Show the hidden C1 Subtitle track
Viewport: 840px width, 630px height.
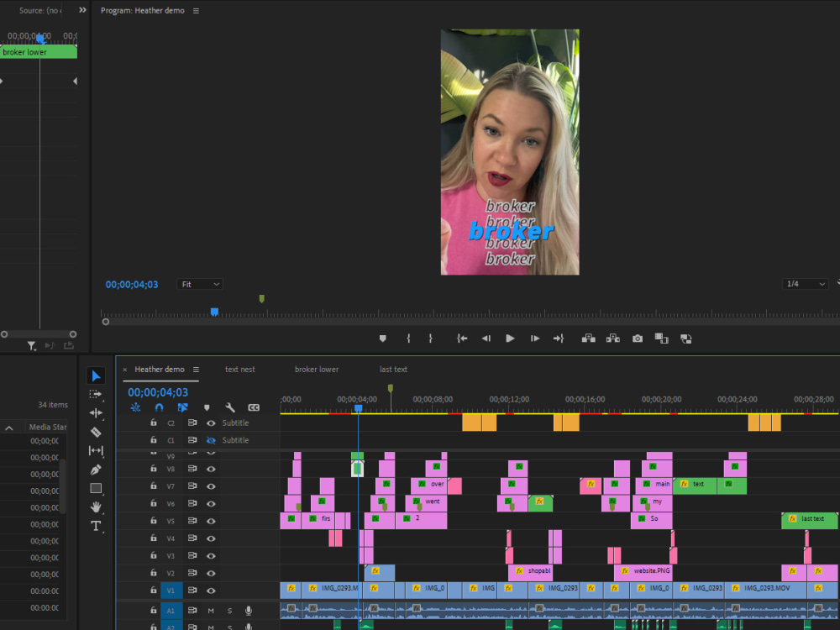[x=210, y=440]
